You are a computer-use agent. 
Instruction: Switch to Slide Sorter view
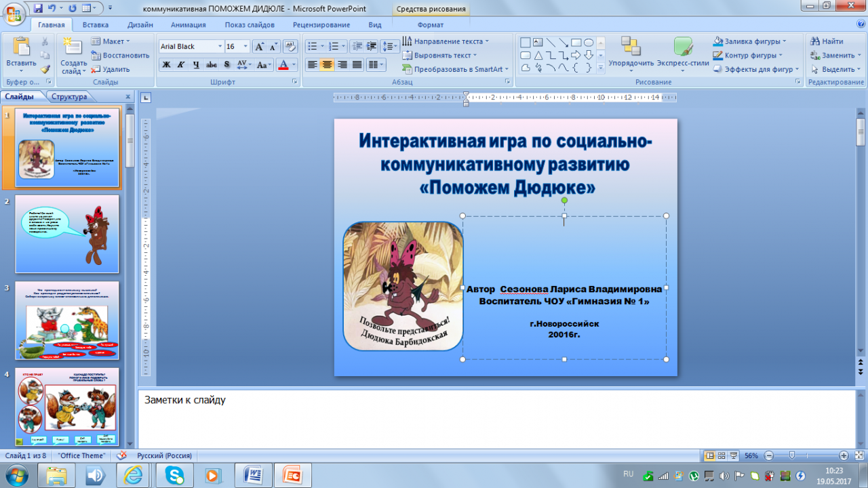click(x=723, y=455)
